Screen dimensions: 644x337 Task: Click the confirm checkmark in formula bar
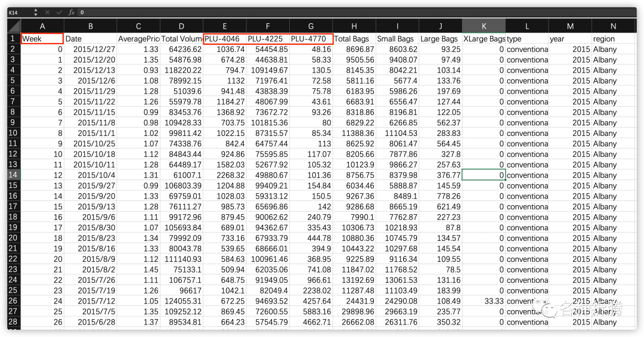(59, 13)
